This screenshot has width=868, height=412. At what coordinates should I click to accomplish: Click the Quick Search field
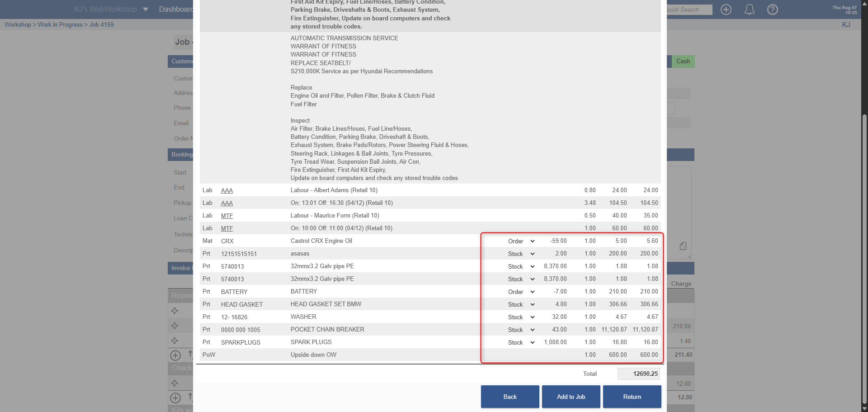(x=689, y=9)
